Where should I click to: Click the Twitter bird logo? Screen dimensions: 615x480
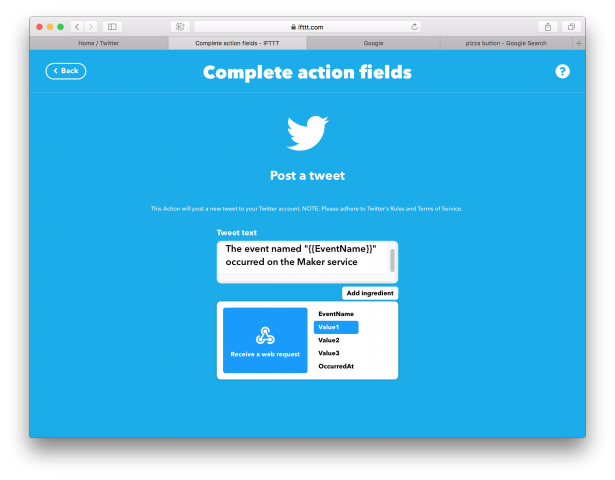tap(308, 133)
